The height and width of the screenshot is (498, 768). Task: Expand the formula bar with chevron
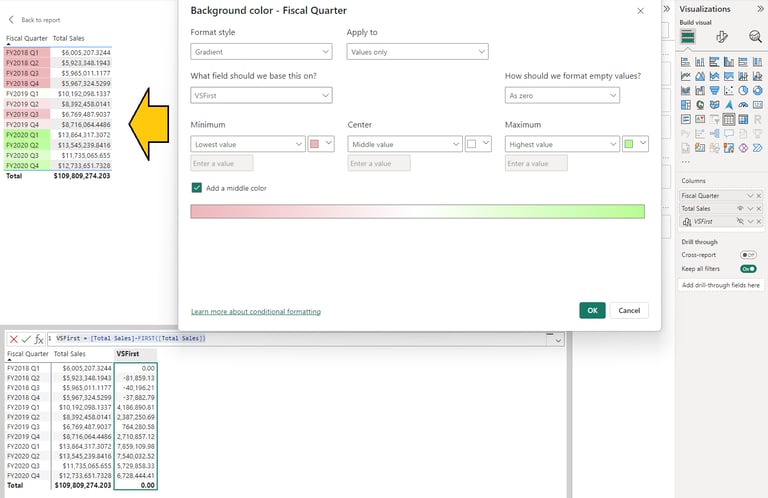[558, 340]
